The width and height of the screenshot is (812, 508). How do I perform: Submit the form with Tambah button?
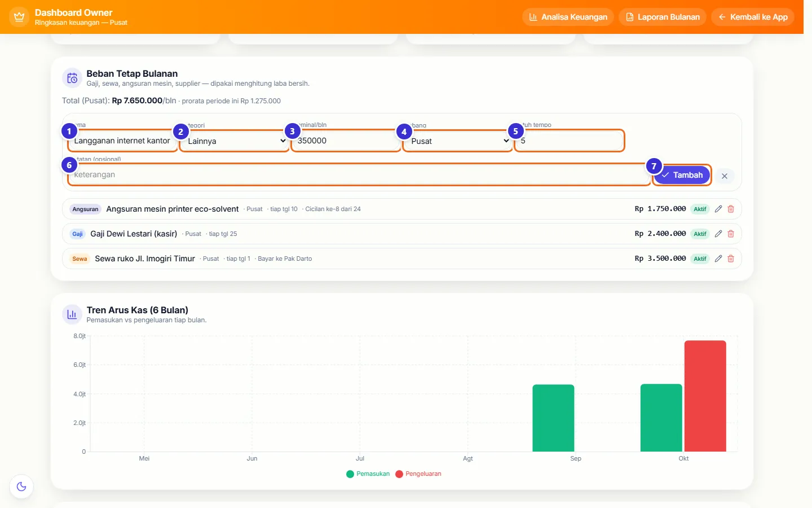682,175
